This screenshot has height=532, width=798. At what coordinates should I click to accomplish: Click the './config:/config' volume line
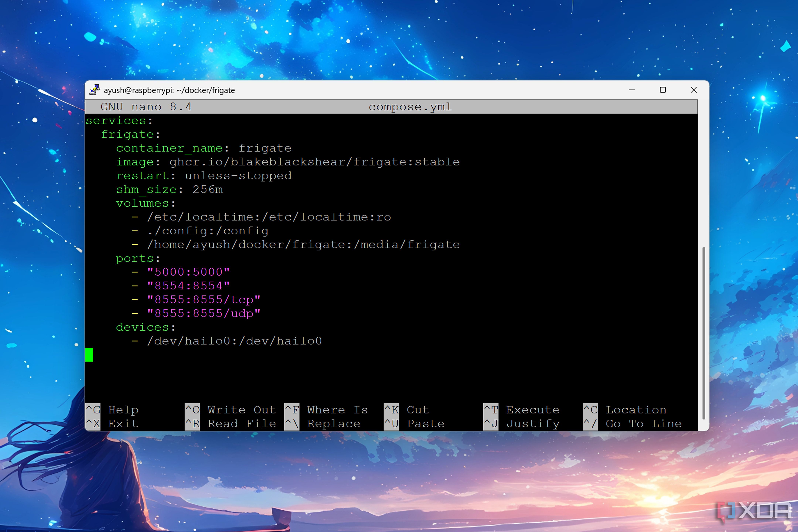coord(200,231)
